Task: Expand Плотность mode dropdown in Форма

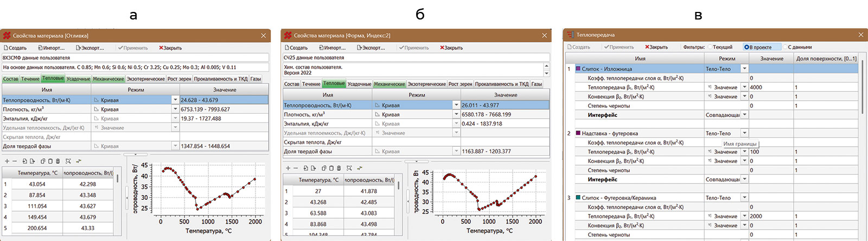Action: [456, 115]
